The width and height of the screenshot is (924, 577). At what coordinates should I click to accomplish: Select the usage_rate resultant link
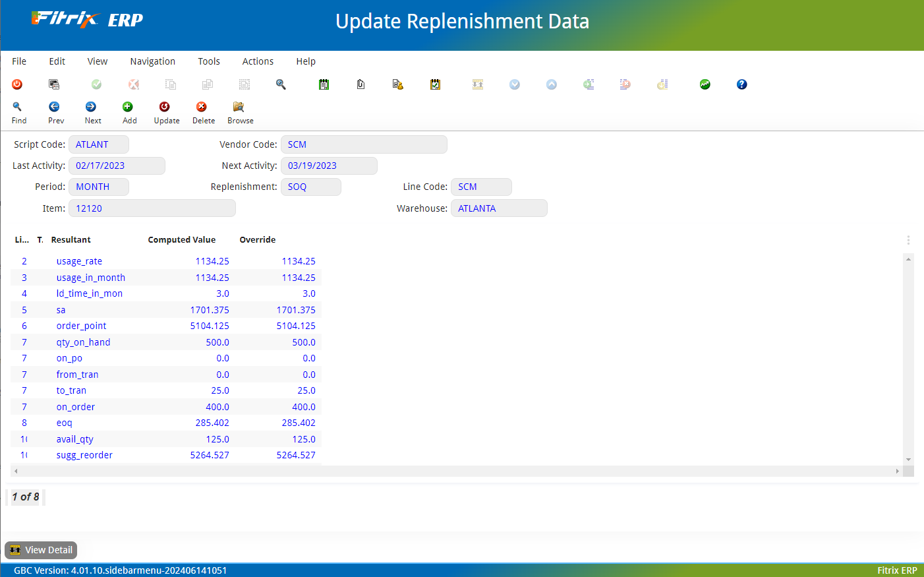[x=79, y=260]
